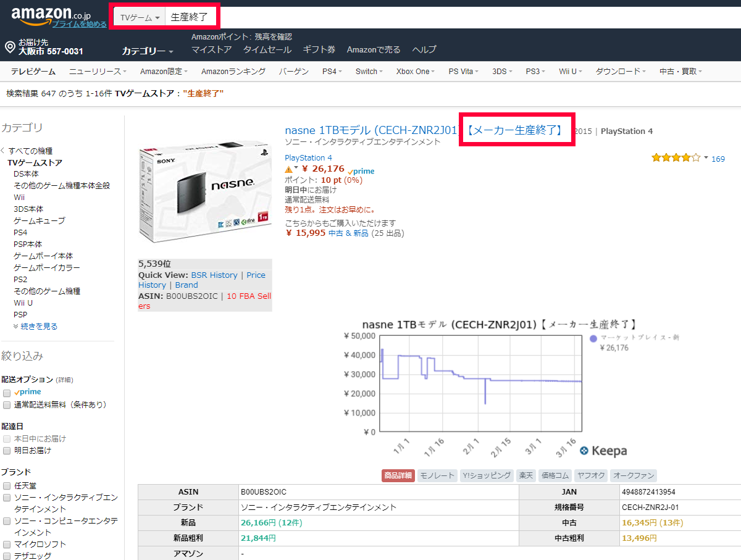Click the back chevron beside すべての機種
Screen dimensions: 741x560
(x=3, y=151)
